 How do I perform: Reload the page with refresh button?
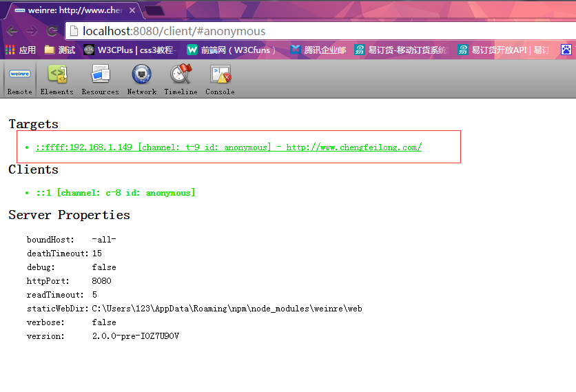(x=52, y=31)
